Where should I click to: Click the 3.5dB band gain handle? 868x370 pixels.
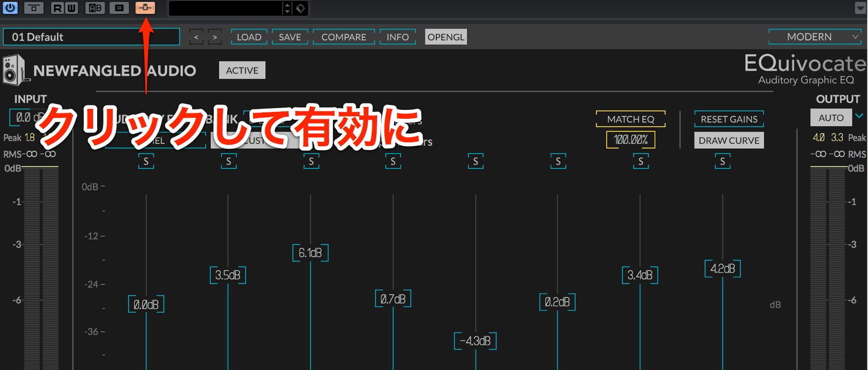pos(228,275)
